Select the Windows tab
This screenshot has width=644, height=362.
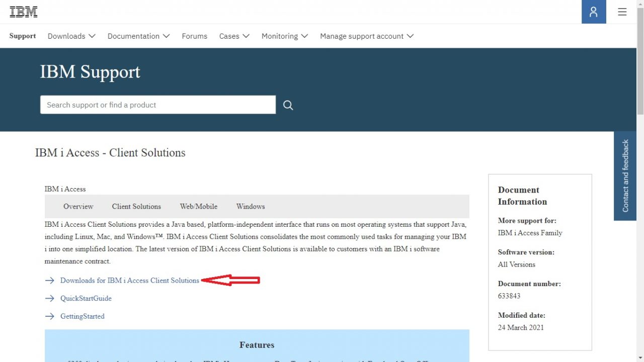click(x=250, y=206)
